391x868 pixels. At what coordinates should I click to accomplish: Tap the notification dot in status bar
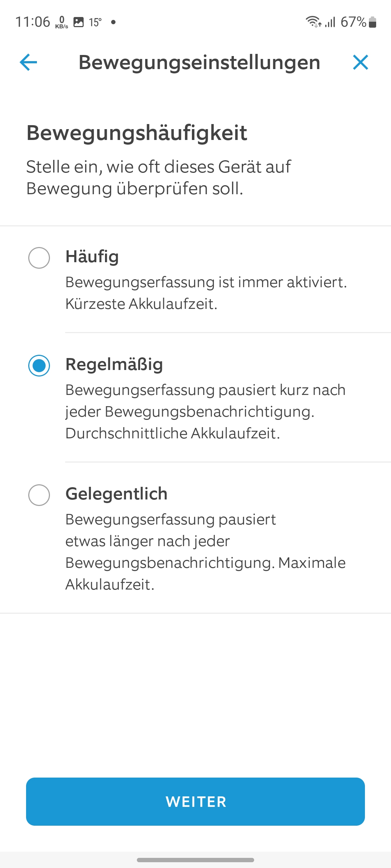(113, 22)
